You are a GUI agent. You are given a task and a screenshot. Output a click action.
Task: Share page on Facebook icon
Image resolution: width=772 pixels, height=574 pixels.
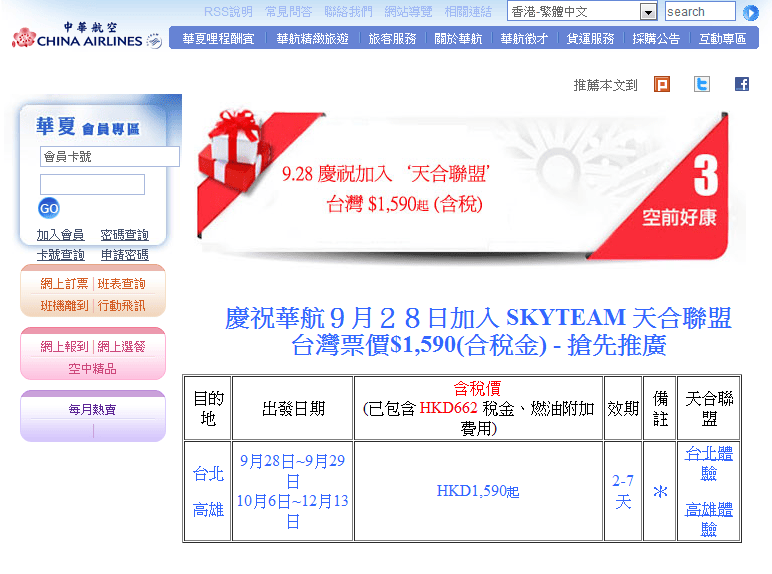[x=742, y=84]
